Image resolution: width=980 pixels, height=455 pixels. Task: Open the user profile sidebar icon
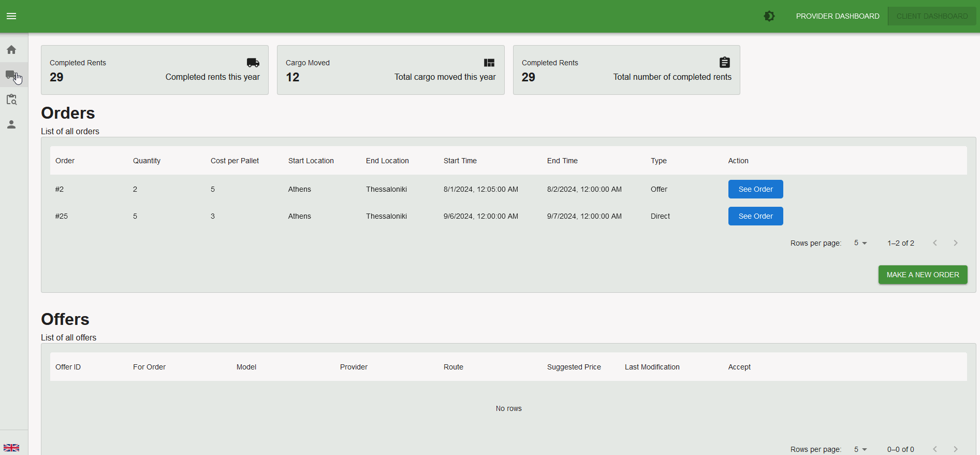pos(11,124)
